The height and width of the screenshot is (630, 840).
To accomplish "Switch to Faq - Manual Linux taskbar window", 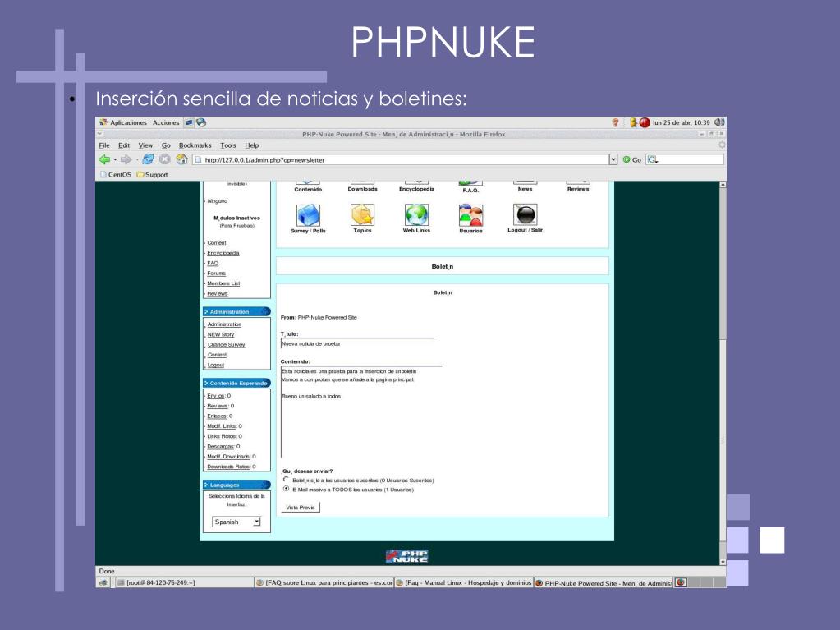I will point(464,582).
